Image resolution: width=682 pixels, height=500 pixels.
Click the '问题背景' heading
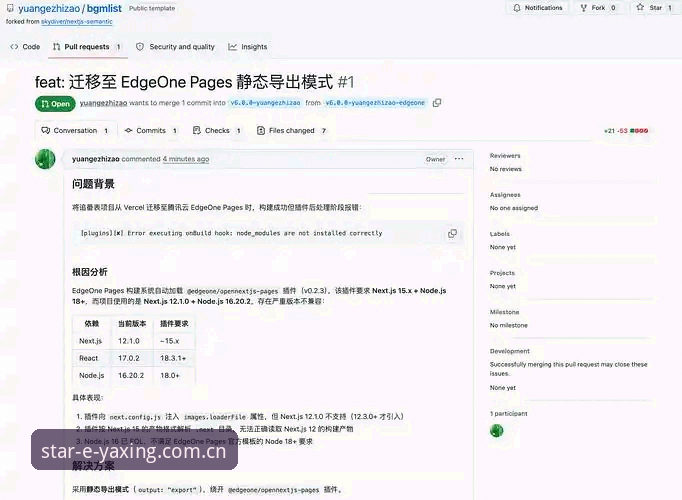pyautogui.click(x=93, y=184)
